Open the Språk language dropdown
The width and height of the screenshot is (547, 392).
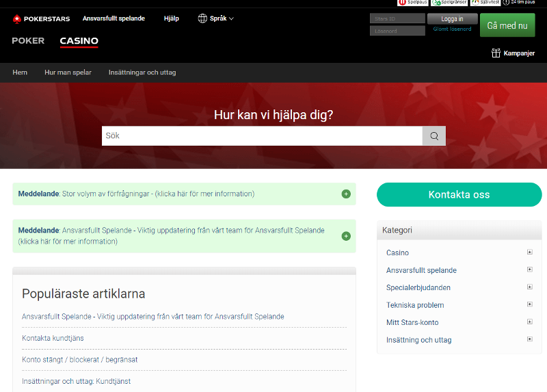pyautogui.click(x=216, y=18)
